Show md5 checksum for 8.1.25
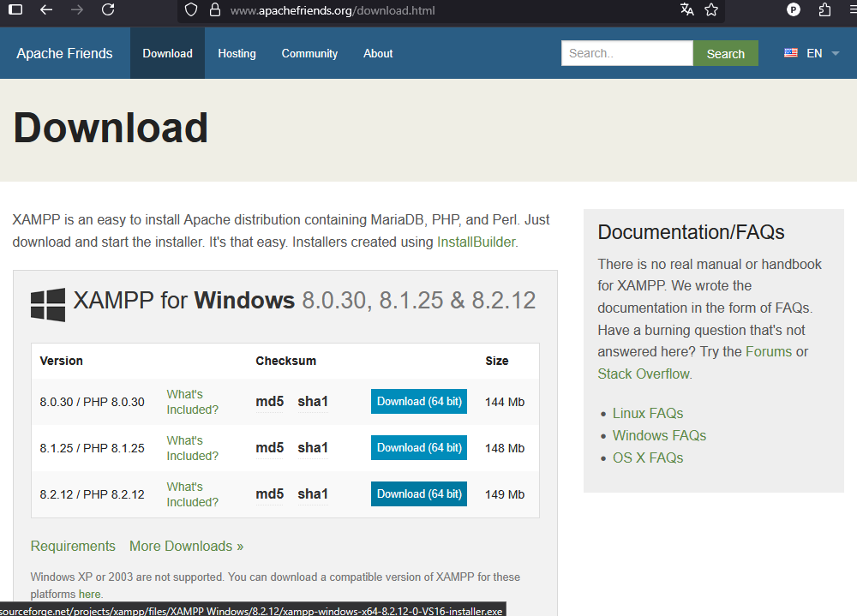The image size is (857, 616). (x=269, y=448)
